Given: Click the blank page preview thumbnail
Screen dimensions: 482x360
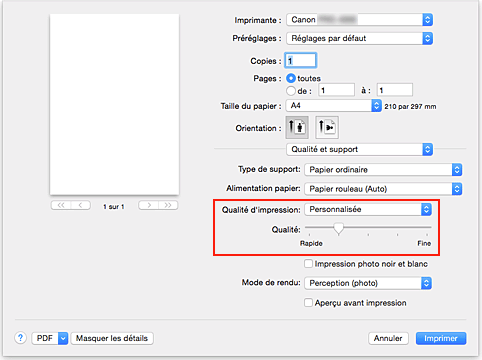Looking at the screenshot, I should click(x=114, y=104).
